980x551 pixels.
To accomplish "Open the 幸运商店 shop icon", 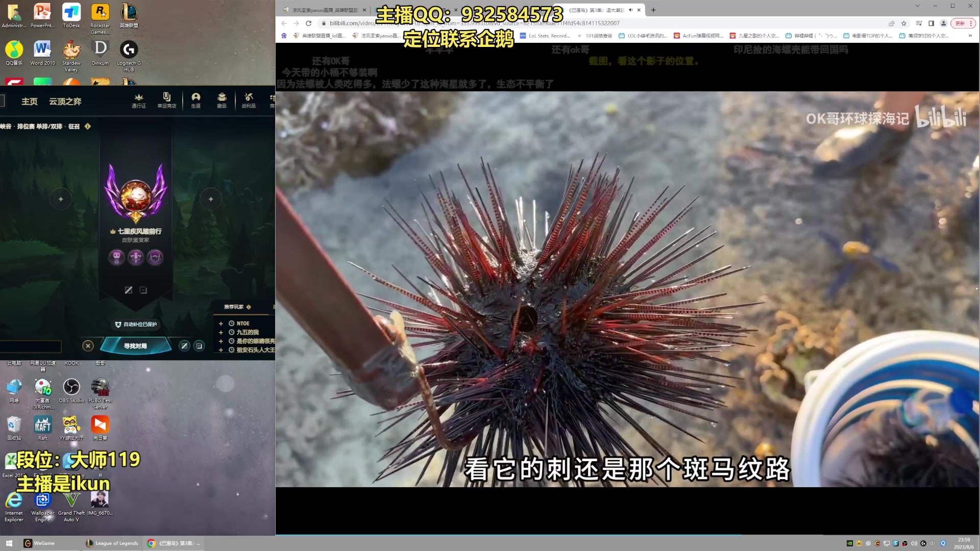I will 166,101.
